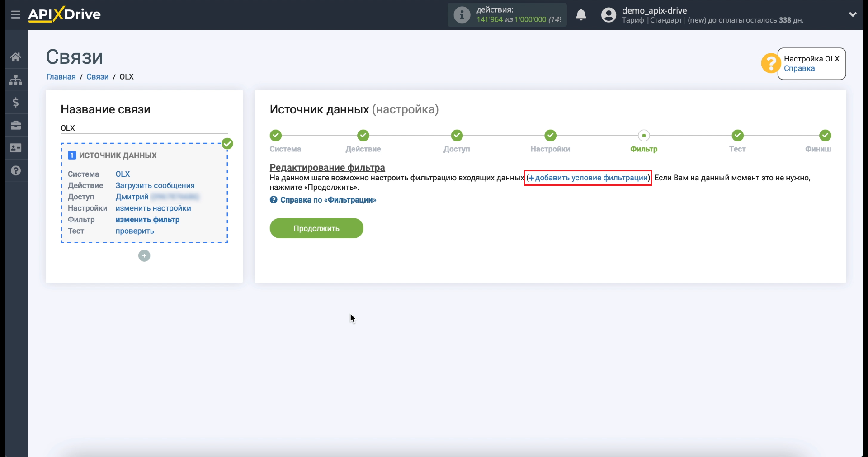This screenshot has width=868, height=457.
Task: Go to Финиш step
Action: coord(825,136)
